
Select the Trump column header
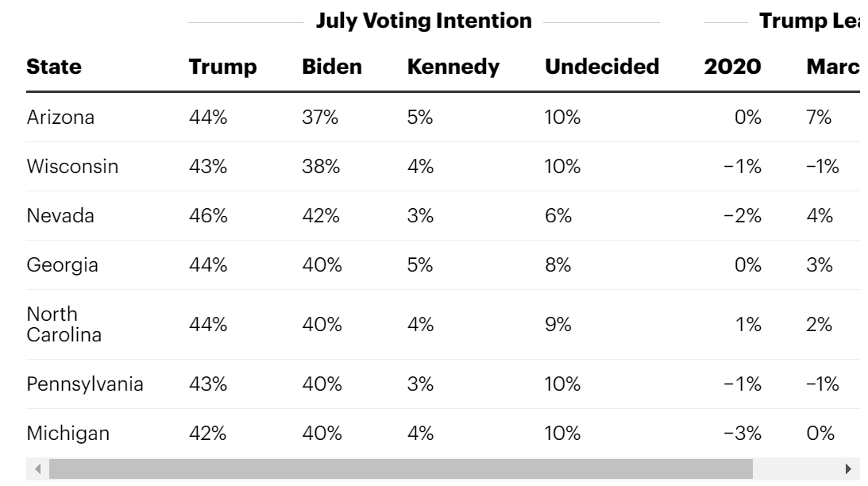pyautogui.click(x=222, y=67)
